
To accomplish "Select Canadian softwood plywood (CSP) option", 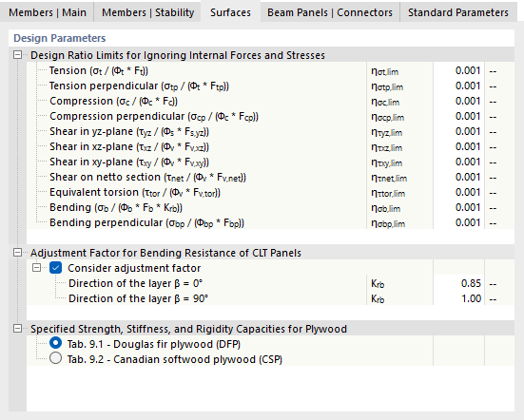I will [x=55, y=358].
